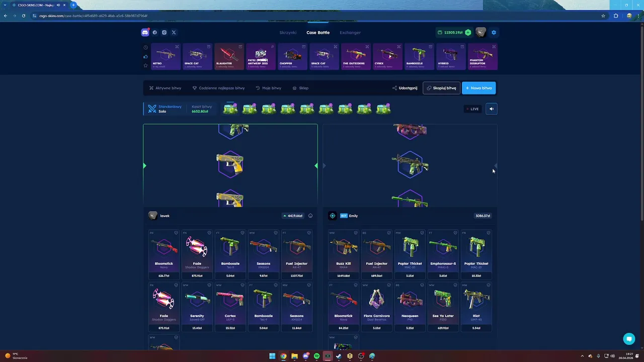
Task: Open the BAMBOOZLE live drop card
Action: [419, 56]
